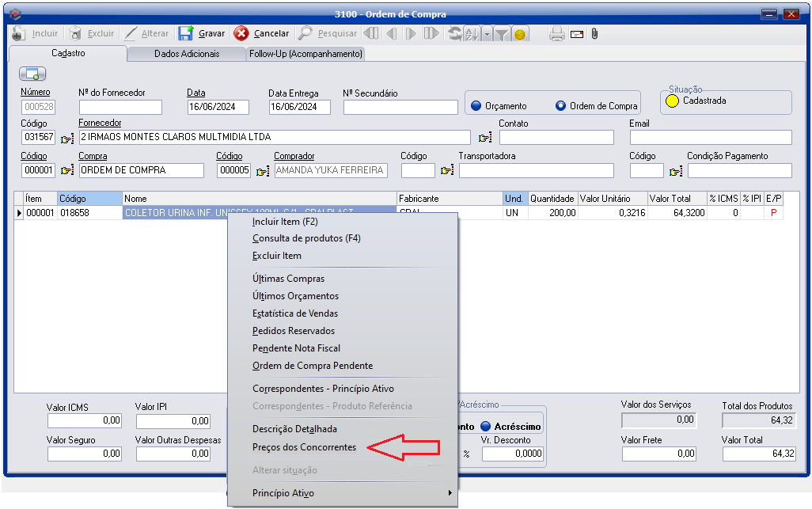Switch to the Dados Adicionais tab
Viewport: 812px width, 509px height.
187,54
